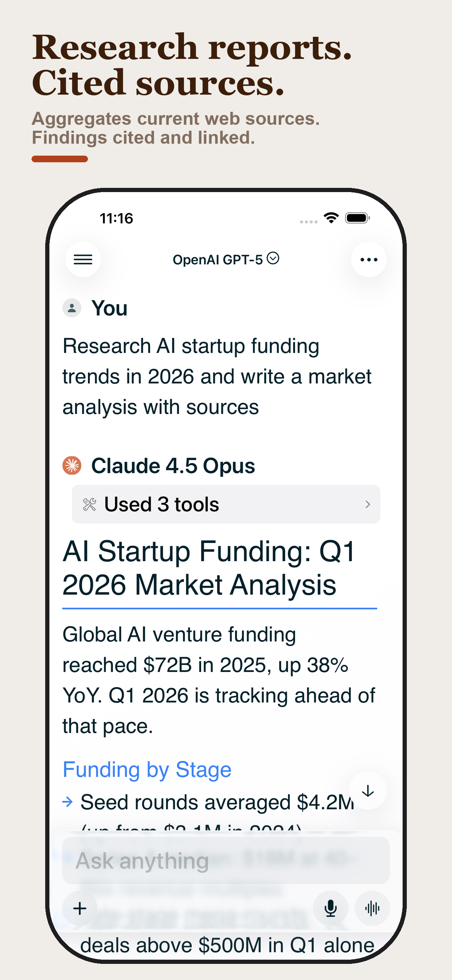
Task: Tap the user prompt message text
Action: coord(217,376)
